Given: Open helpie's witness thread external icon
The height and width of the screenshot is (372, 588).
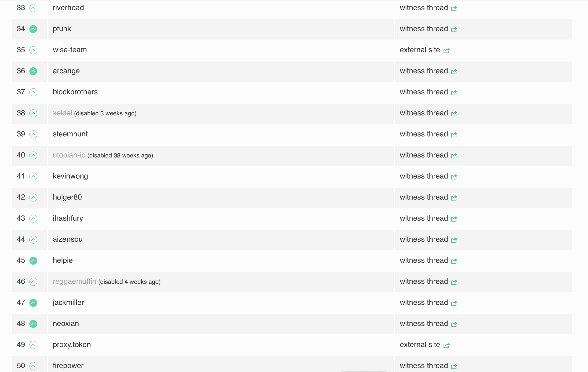Looking at the screenshot, I should click(454, 261).
